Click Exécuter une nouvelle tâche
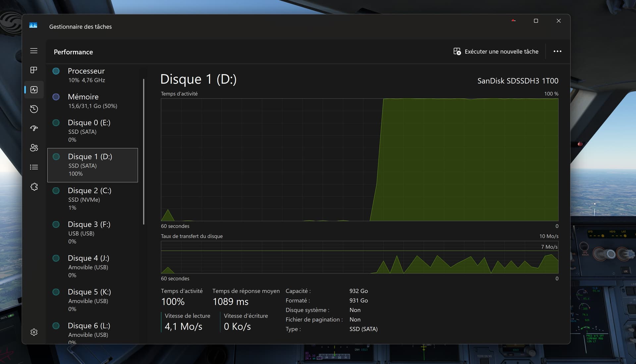The image size is (636, 364). pyautogui.click(x=496, y=51)
